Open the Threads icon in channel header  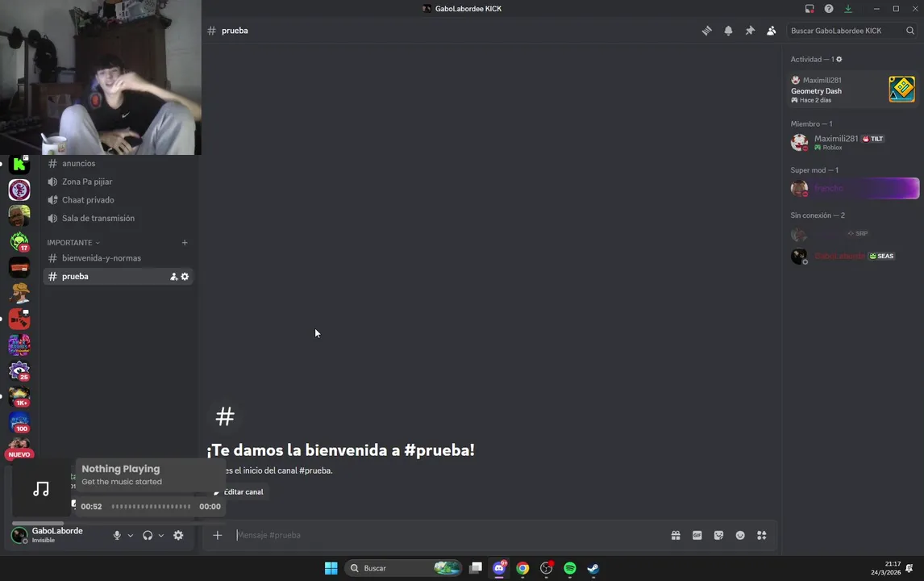(x=706, y=31)
